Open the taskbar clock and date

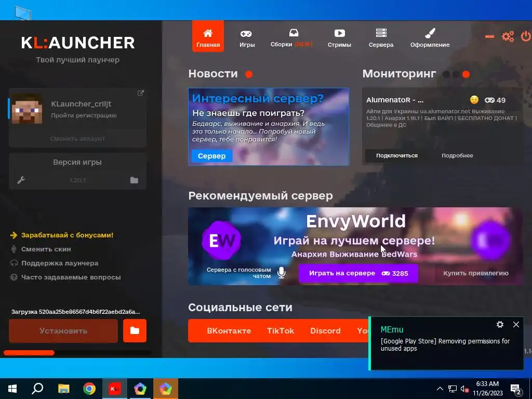coord(487,389)
